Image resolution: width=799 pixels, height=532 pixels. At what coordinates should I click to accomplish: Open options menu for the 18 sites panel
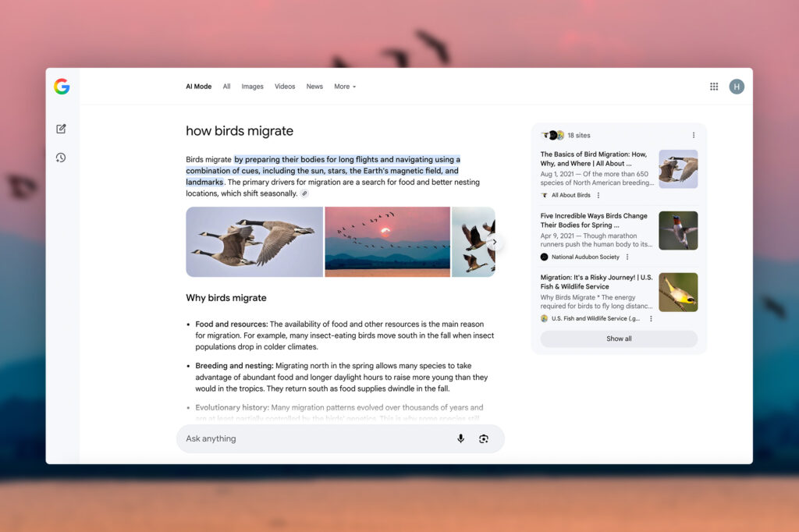(693, 135)
